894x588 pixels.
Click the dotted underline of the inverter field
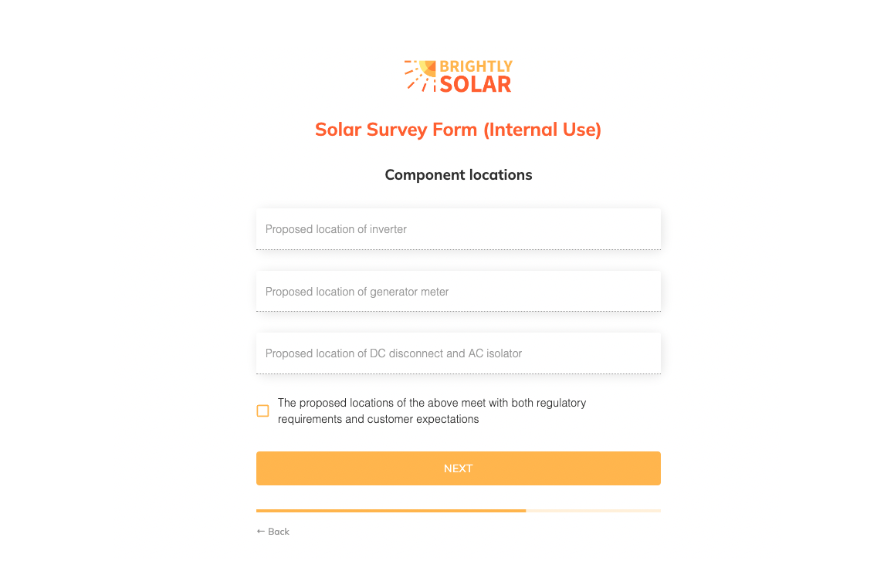(x=459, y=249)
